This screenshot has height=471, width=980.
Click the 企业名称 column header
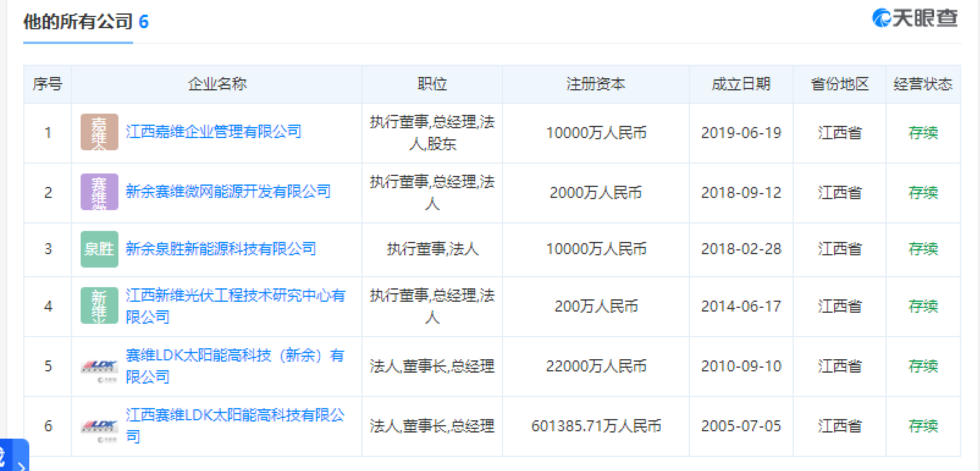pyautogui.click(x=217, y=84)
